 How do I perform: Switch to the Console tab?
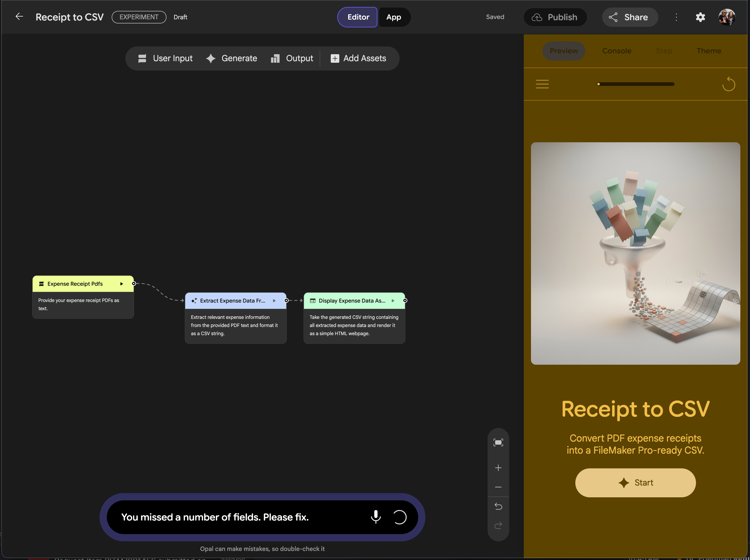coord(616,51)
